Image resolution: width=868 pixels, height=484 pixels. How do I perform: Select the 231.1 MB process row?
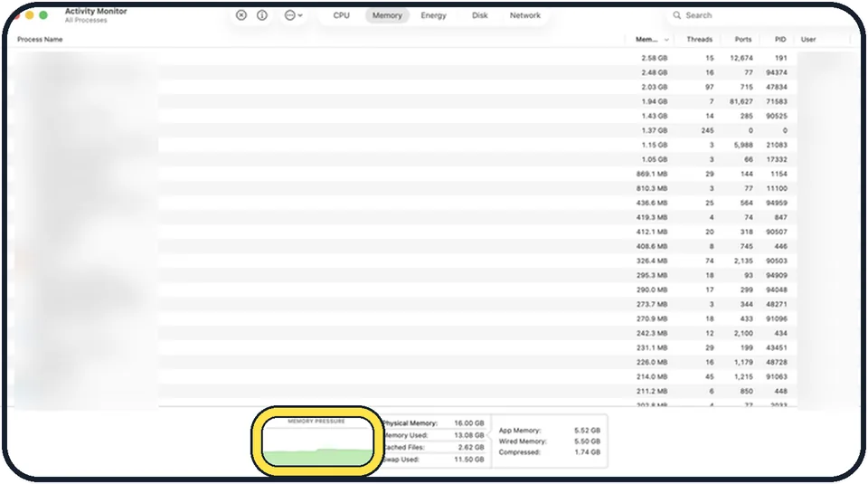pyautogui.click(x=432, y=347)
